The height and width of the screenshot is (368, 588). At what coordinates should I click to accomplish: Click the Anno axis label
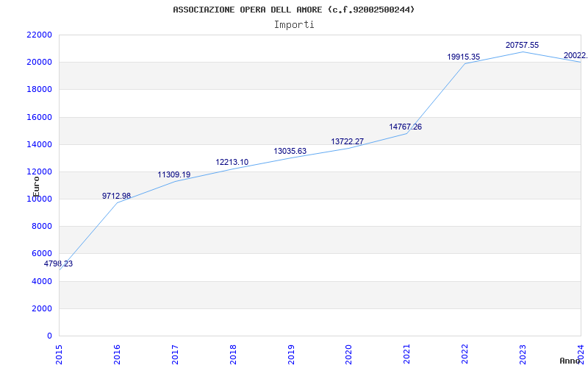coord(570,361)
